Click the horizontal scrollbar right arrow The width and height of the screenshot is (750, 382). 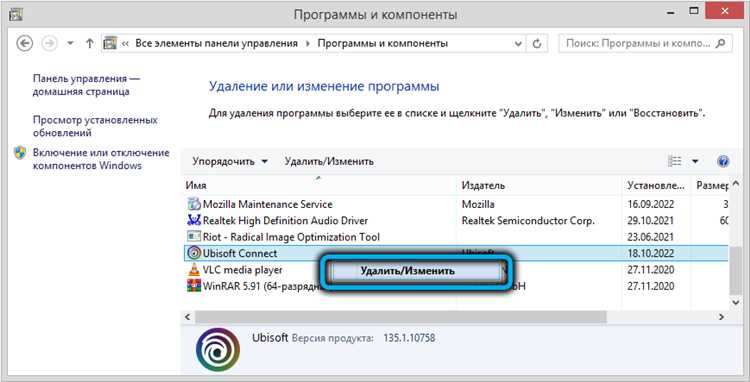pyautogui.click(x=721, y=317)
